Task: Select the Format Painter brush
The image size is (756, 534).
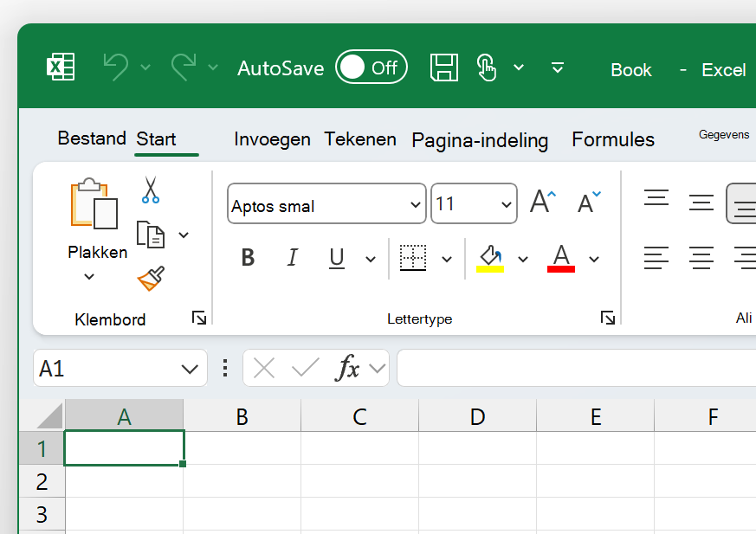Action: pos(151,279)
